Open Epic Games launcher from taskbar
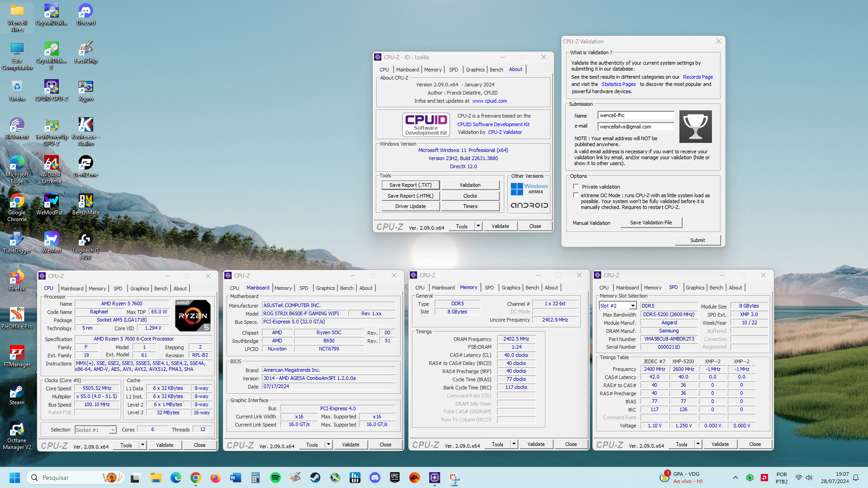The width and height of the screenshot is (868, 488). 395,478
